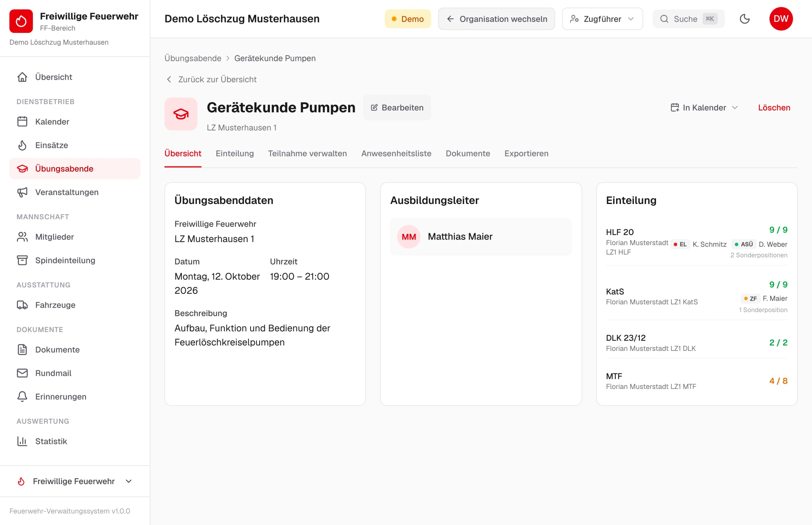Screen dimensions: 812x525
Task: Focus the Suche search field
Action: 689,19
